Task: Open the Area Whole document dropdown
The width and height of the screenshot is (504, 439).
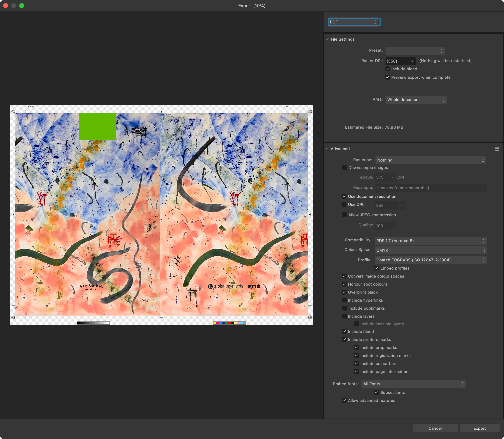Action: 416,100
